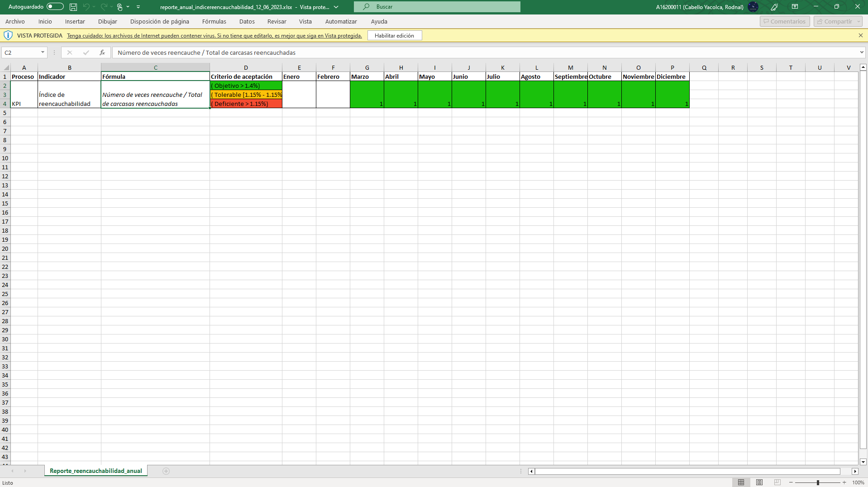Open the coming soon features megaphone icon
Image resolution: width=868 pixels, height=487 pixels.
coord(774,7)
